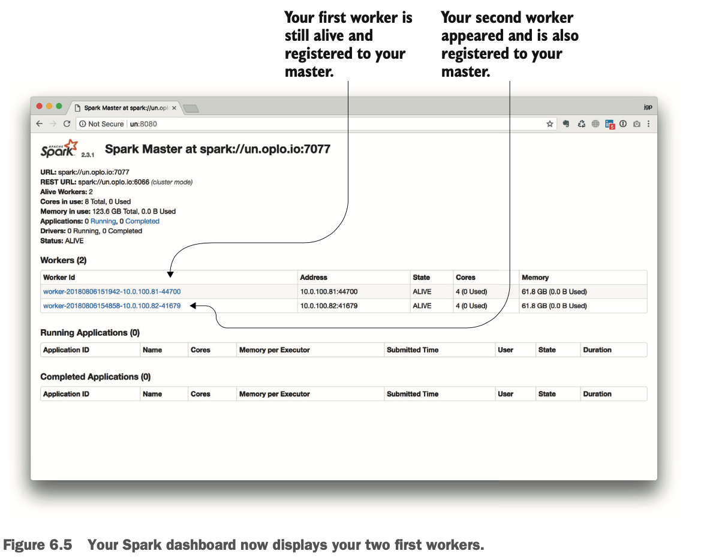
Task: Click the gray globe extension icon
Action: (x=595, y=124)
